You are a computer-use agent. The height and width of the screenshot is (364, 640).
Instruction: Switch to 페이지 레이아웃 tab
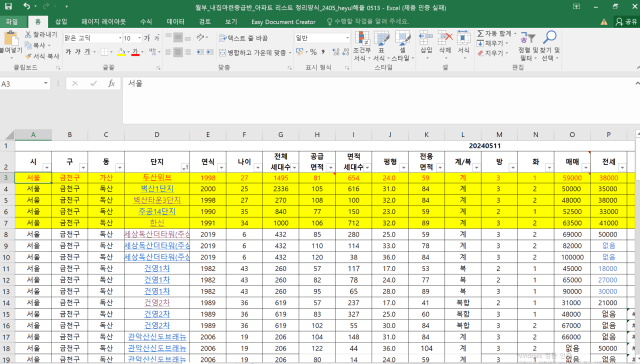click(x=104, y=22)
